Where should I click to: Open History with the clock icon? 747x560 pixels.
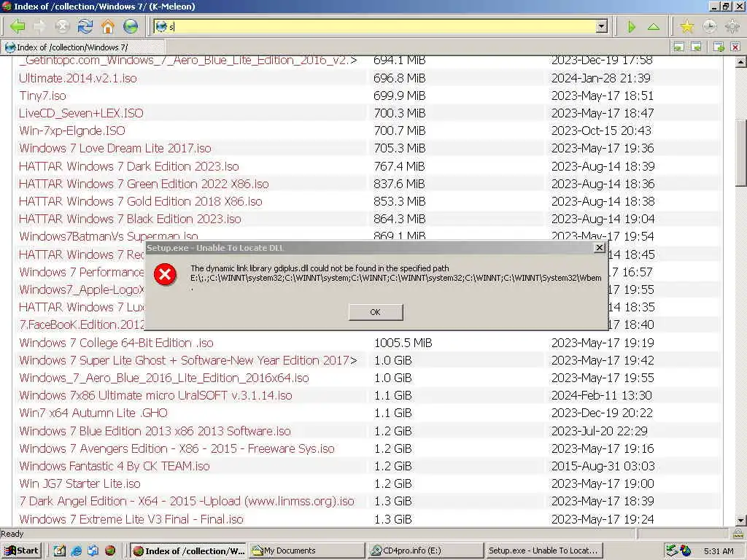point(709,26)
